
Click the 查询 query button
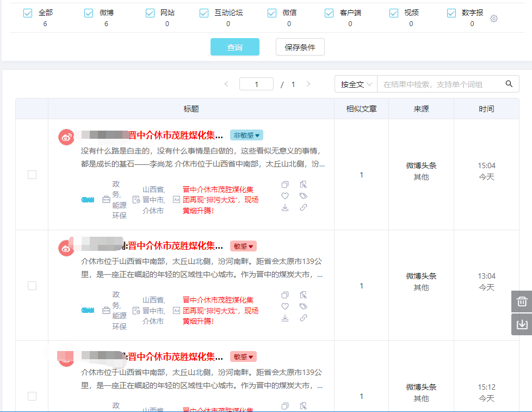click(x=235, y=47)
